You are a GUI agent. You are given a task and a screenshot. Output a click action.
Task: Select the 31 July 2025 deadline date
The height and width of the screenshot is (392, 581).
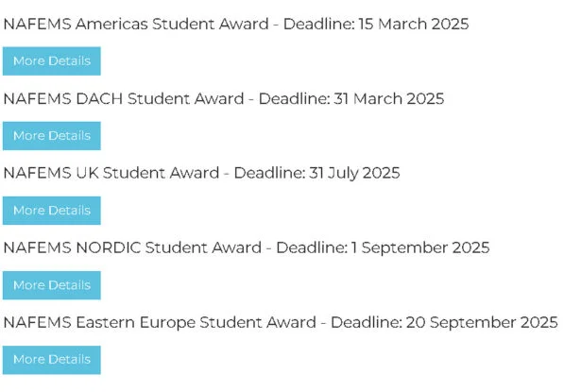pyautogui.click(x=355, y=173)
